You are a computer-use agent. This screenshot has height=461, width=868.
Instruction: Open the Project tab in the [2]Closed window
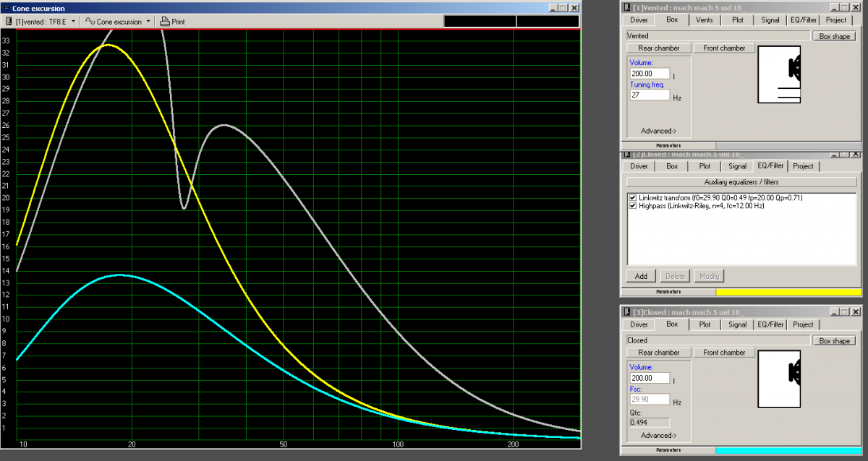[x=803, y=165]
